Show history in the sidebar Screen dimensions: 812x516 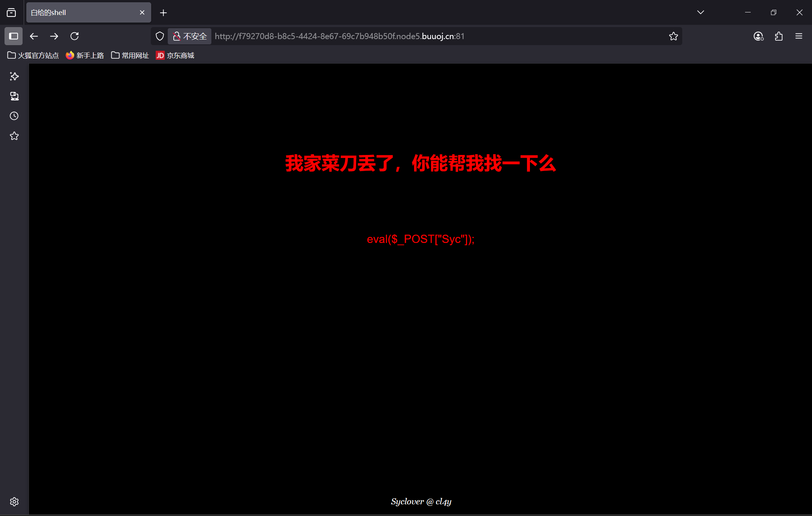point(14,116)
